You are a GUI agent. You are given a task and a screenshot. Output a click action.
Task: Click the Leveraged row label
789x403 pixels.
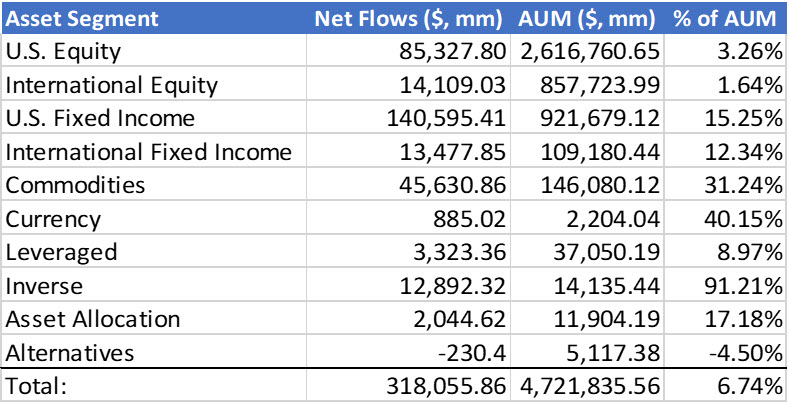click(x=61, y=252)
